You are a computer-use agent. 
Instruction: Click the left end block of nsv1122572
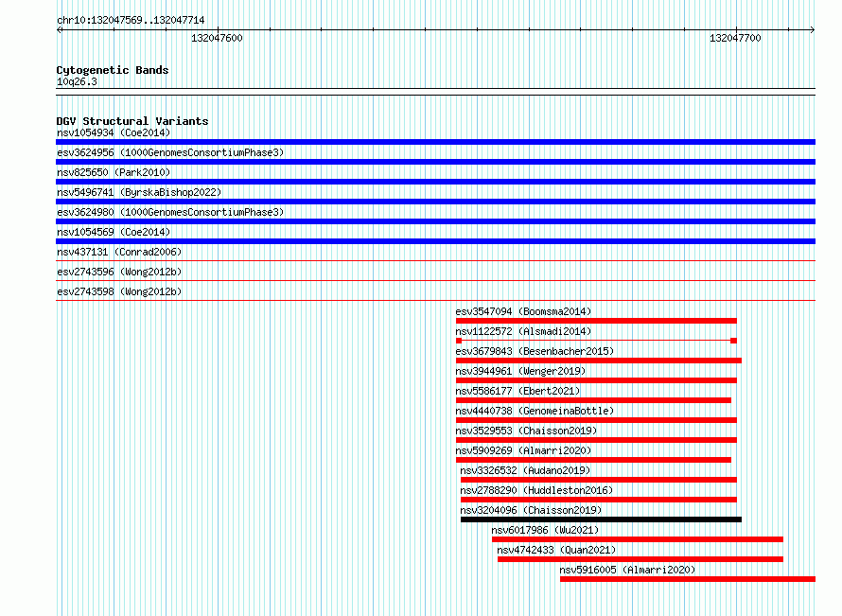tap(459, 341)
